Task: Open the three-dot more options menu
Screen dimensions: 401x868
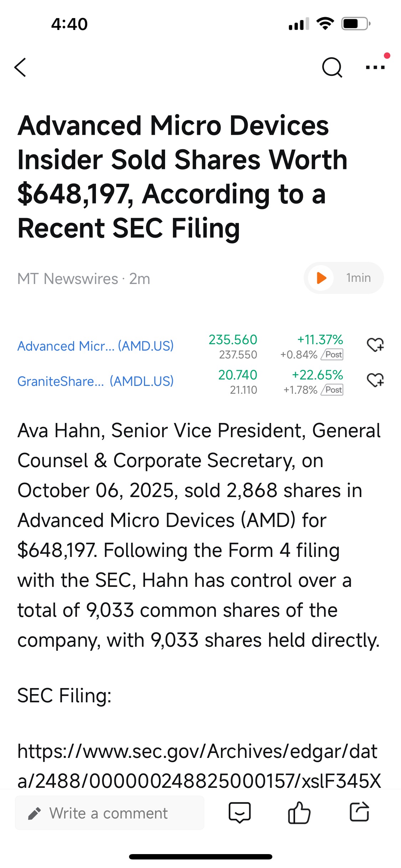Action: [x=375, y=67]
